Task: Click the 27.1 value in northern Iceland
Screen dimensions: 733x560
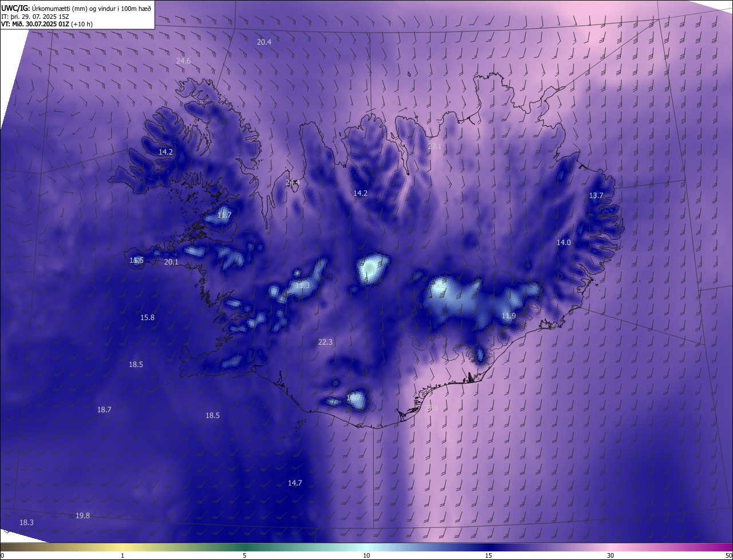Action: (435, 147)
